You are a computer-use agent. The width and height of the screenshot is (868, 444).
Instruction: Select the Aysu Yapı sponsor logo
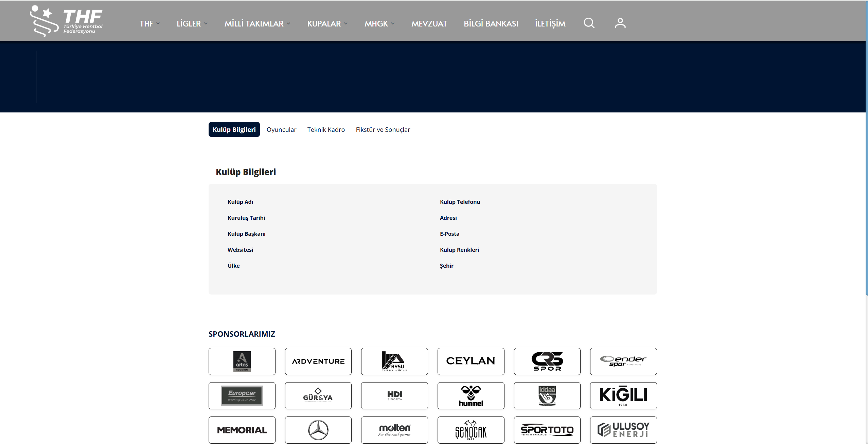394,361
